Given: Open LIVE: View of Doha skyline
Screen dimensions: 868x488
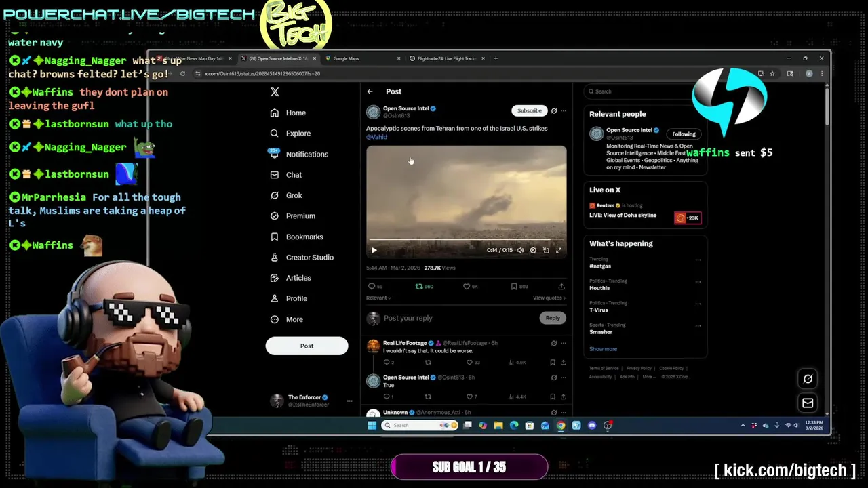Looking at the screenshot, I should coord(623,216).
